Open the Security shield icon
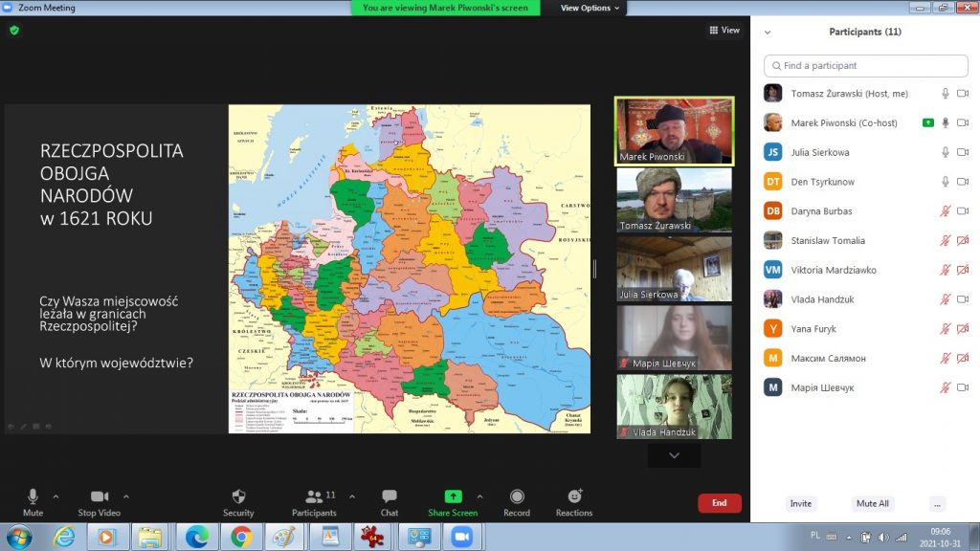980x551 pixels. click(x=238, y=496)
